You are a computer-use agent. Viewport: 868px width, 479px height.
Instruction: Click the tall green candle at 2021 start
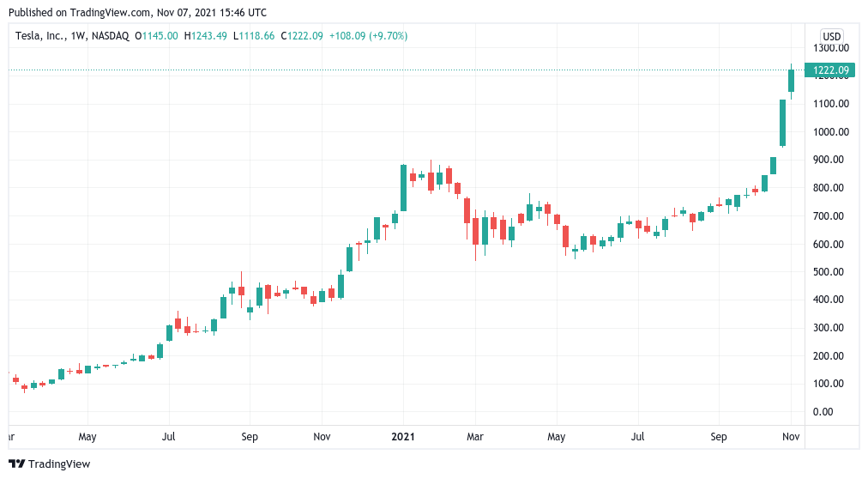(x=404, y=188)
